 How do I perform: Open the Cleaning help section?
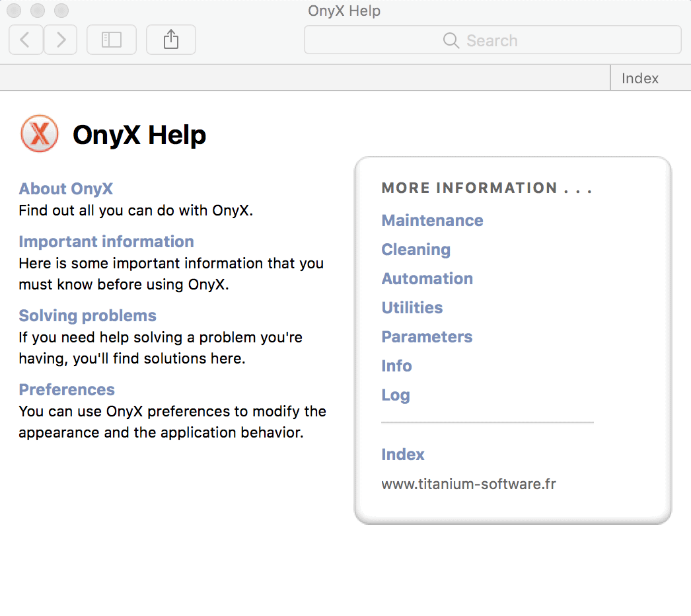pyautogui.click(x=416, y=249)
